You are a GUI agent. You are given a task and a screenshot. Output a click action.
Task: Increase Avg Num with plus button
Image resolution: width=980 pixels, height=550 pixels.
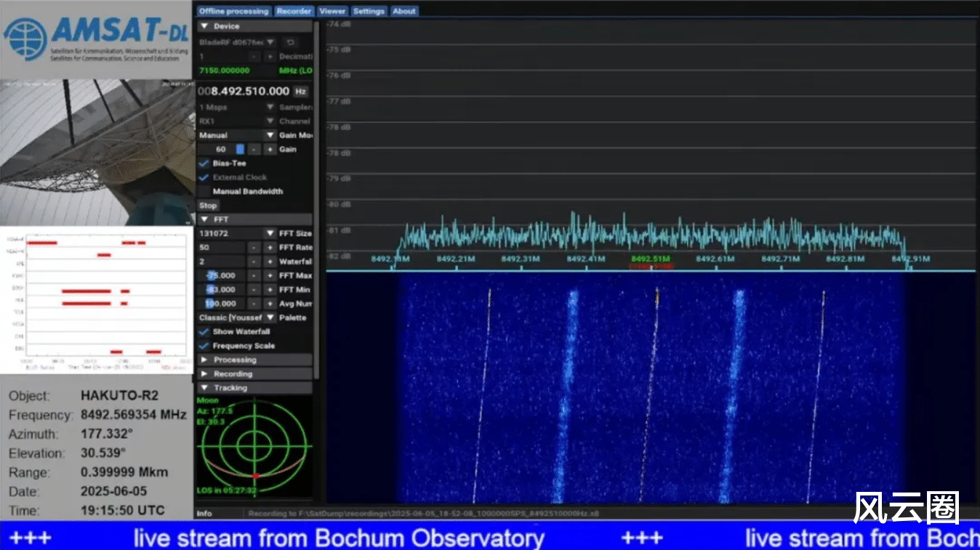click(269, 304)
